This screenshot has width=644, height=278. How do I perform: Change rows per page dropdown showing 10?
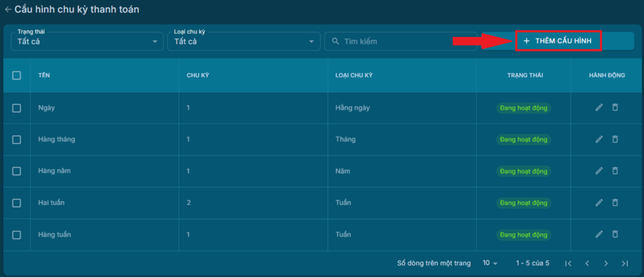(x=490, y=263)
